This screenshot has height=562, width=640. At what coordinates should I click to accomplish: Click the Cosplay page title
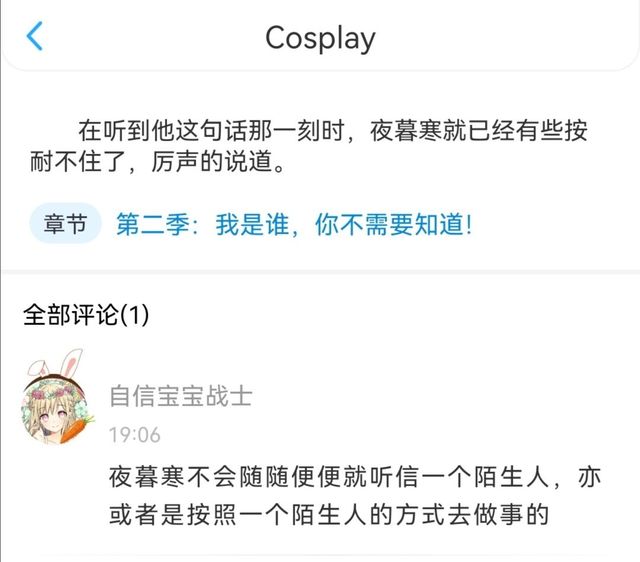click(x=320, y=38)
